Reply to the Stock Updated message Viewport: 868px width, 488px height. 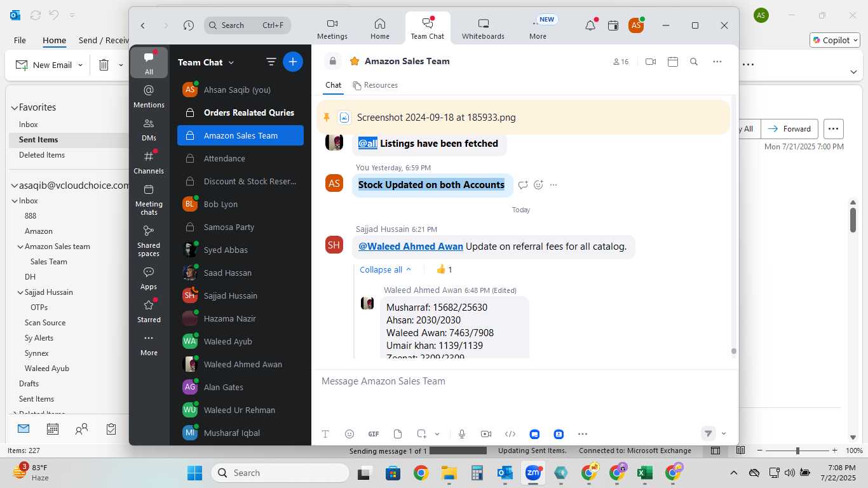click(x=523, y=185)
